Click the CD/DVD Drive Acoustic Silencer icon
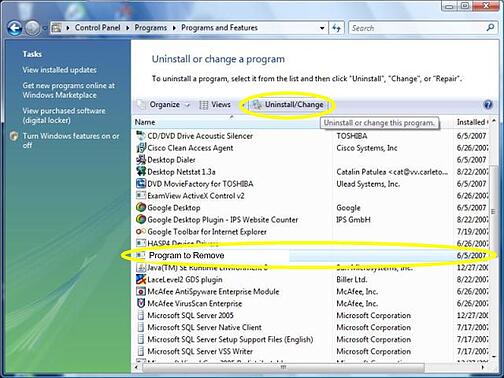This screenshot has width=504, height=378. (141, 136)
